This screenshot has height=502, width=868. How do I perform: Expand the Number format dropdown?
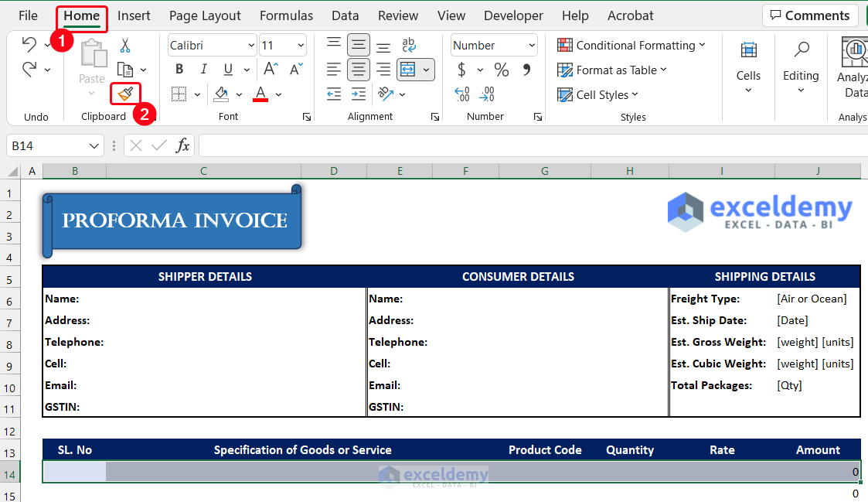pos(532,46)
